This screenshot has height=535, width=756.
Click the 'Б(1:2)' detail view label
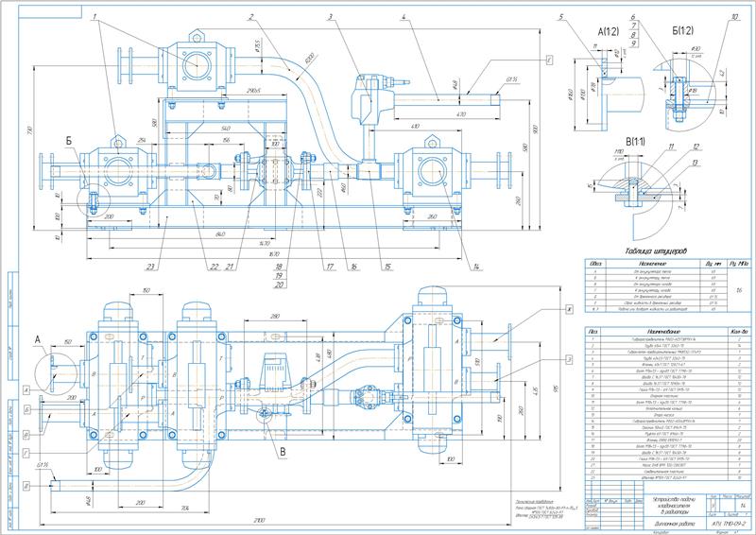[682, 31]
